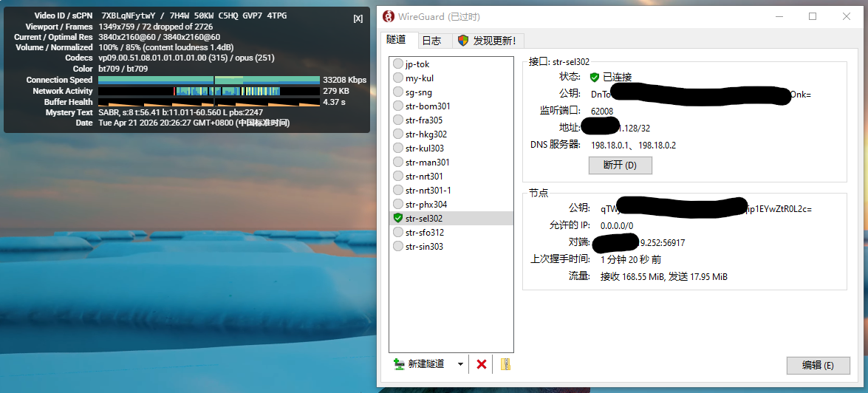Export tunnels with the zip archive icon

tap(505, 363)
